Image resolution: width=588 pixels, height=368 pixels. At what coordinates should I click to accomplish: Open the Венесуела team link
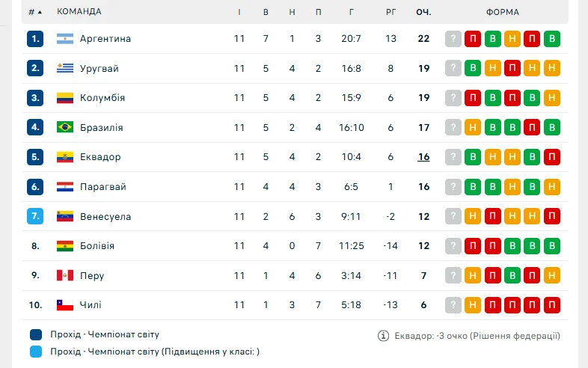105,217
